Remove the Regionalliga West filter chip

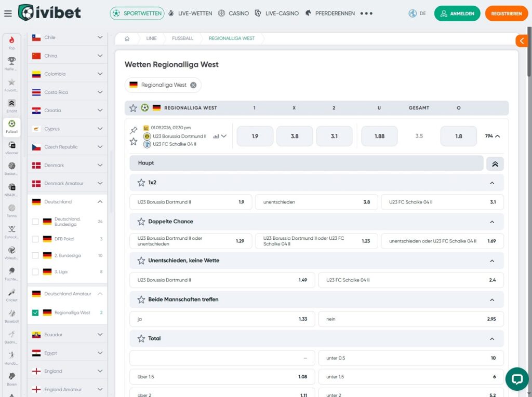coord(193,85)
